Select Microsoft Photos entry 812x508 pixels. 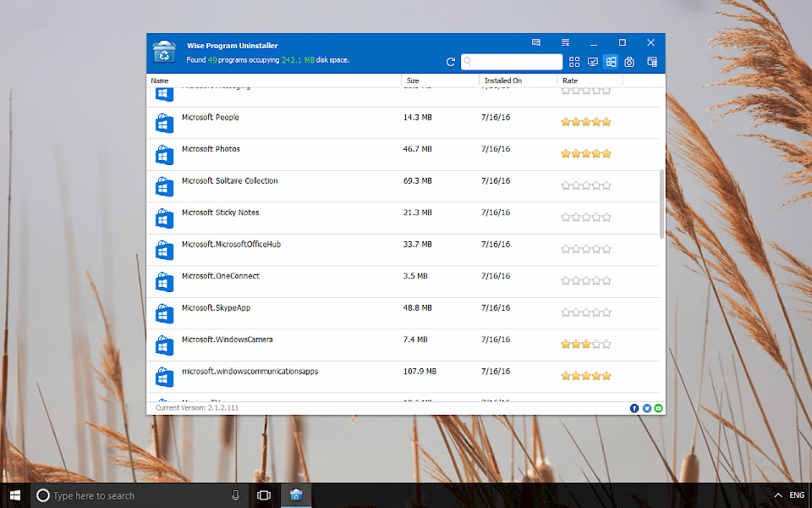click(403, 154)
